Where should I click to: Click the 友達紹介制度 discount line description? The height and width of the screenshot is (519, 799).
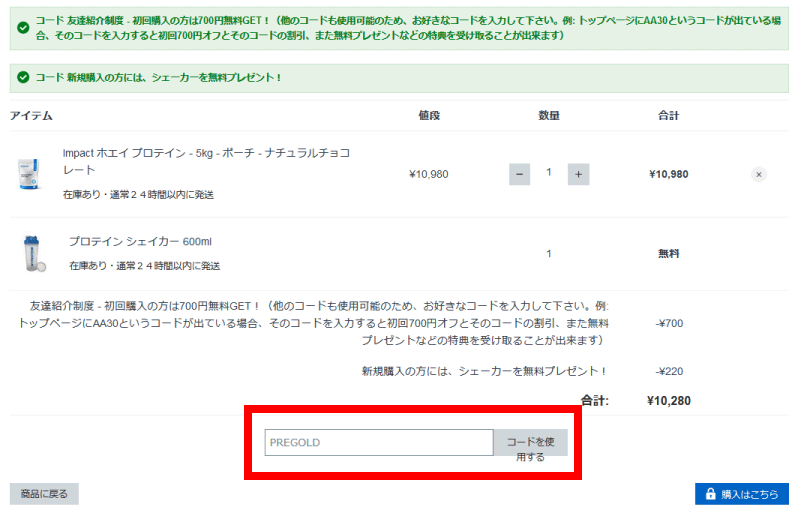click(x=313, y=323)
